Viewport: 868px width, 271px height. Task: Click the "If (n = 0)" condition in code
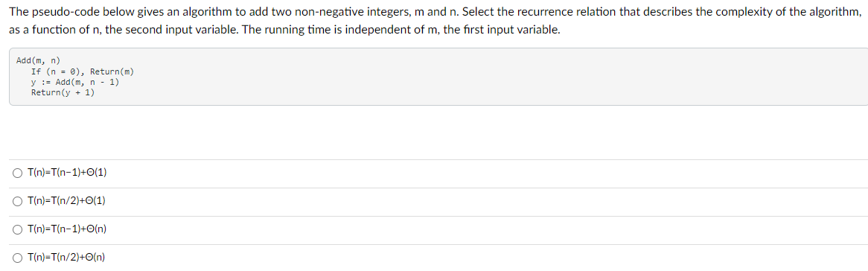(56, 71)
